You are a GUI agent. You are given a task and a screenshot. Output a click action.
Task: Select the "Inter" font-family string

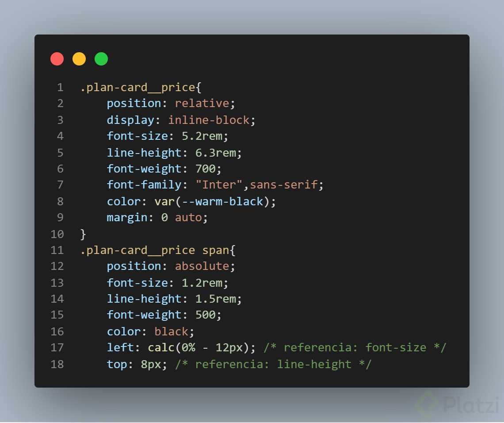pos(220,185)
